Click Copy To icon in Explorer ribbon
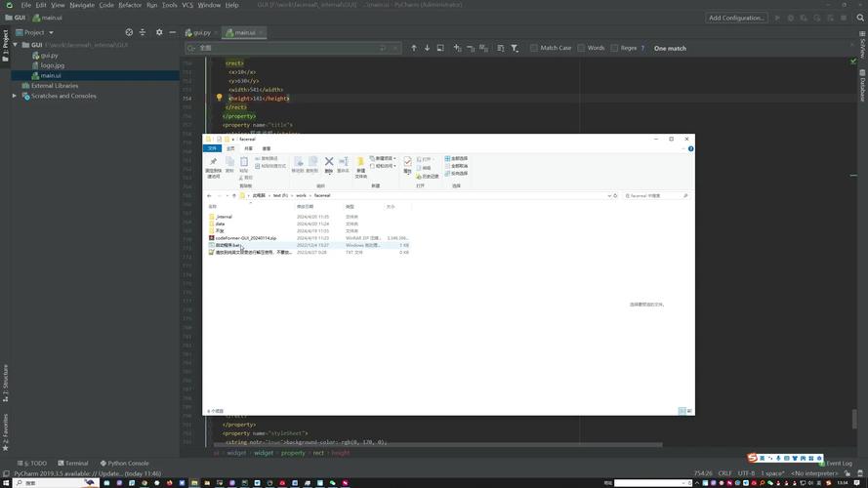The height and width of the screenshot is (488, 868). 312,164
